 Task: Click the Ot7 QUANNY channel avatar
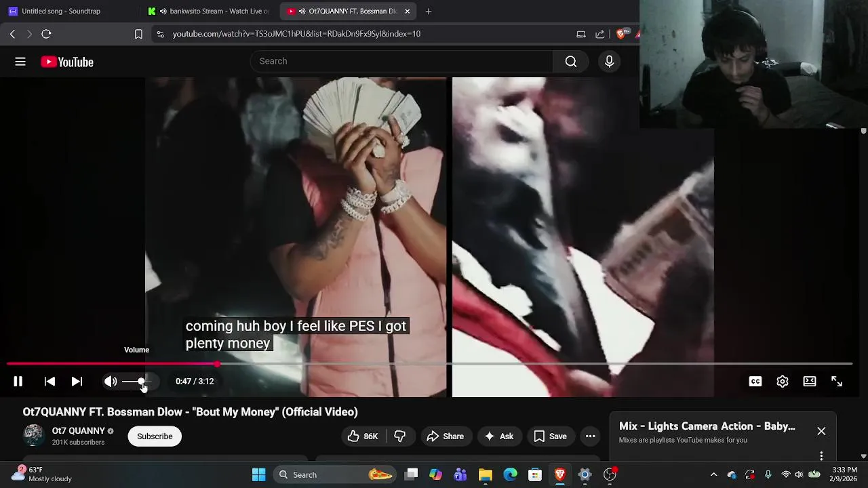coord(33,436)
